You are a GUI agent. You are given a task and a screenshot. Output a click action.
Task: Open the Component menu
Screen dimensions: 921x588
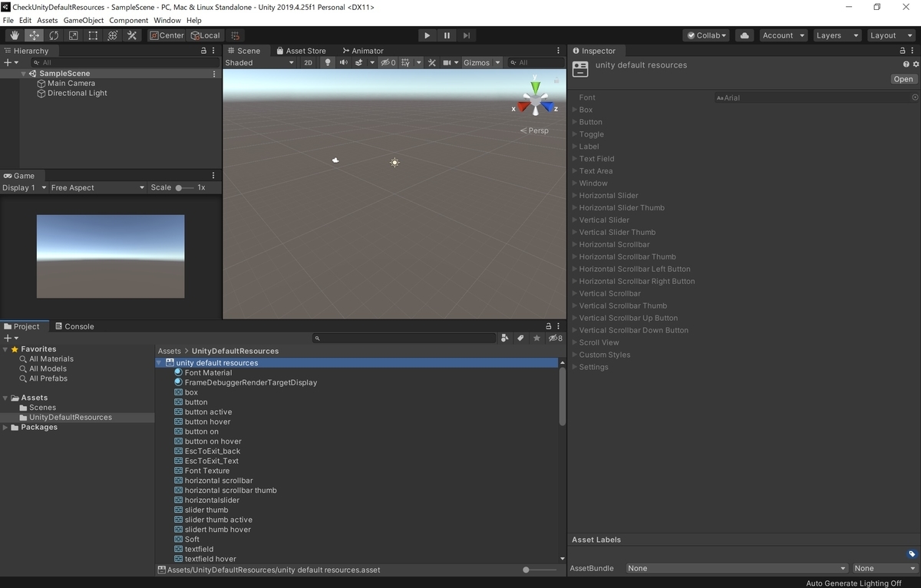129,20
